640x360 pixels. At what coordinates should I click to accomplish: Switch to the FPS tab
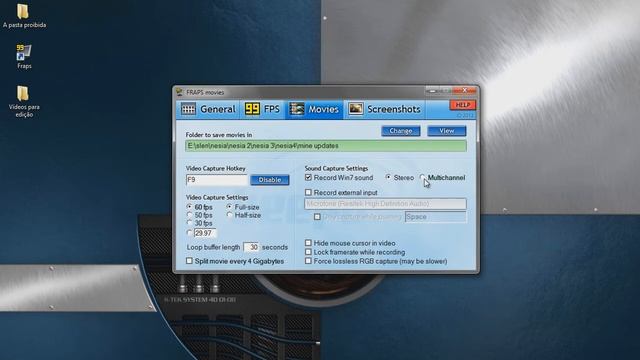tap(262, 109)
